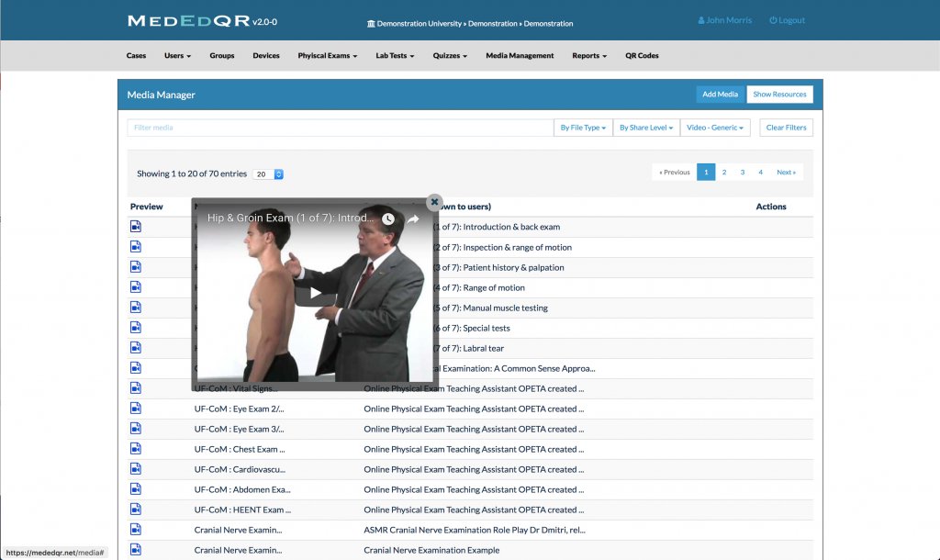Change the entries-per-page selector showing 20
Viewport: 940px width, 560px height.
click(268, 174)
